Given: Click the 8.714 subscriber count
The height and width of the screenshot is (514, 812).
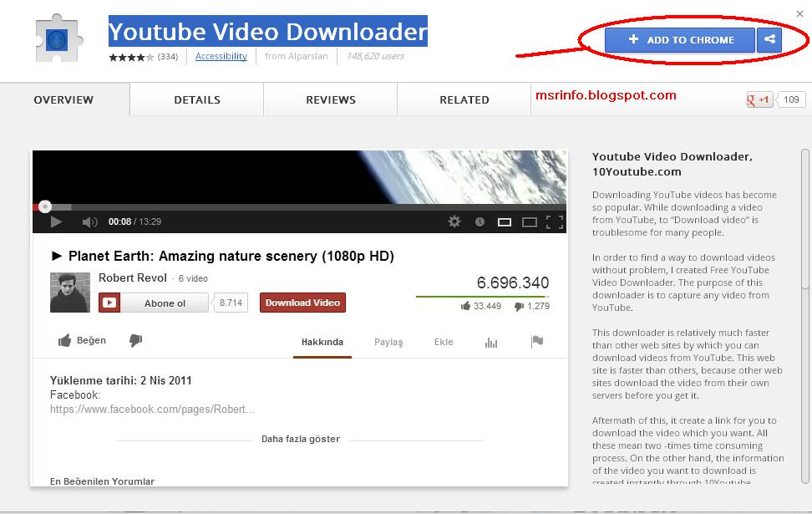Looking at the screenshot, I should 231,303.
